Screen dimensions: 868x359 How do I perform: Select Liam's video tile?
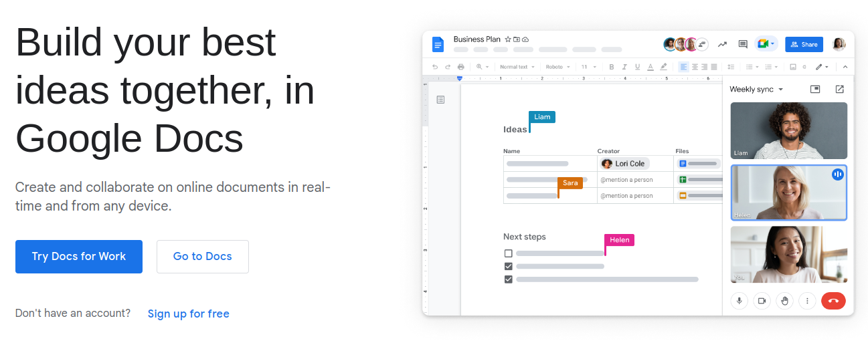788,130
